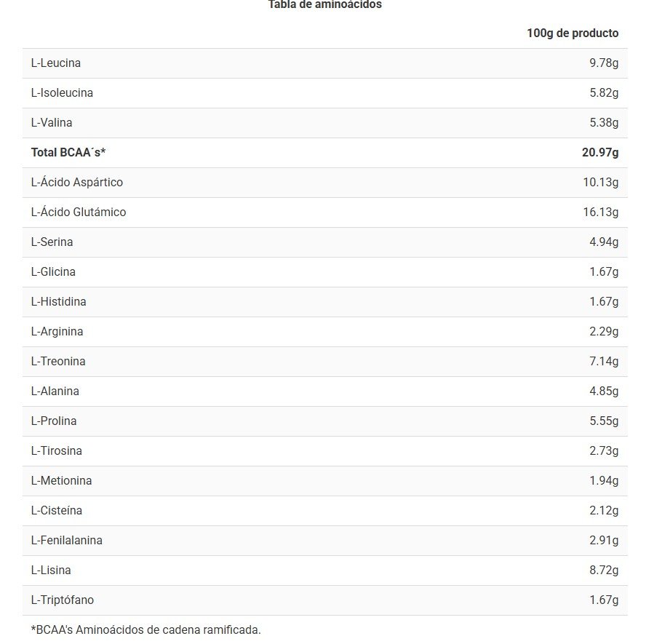This screenshot has height=644, width=662.
Task: Select the L-Serina row label
Action: pos(52,242)
